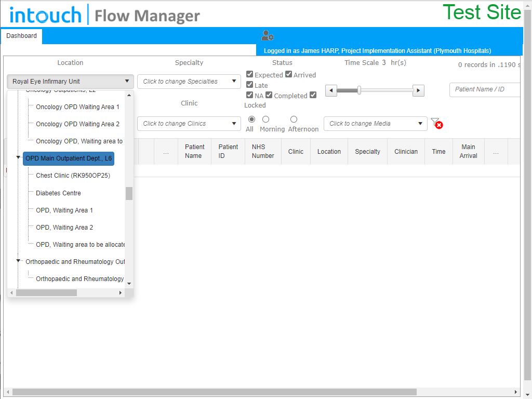
Task: Select Oncology OPD Waiting Area 2
Action: pos(78,124)
